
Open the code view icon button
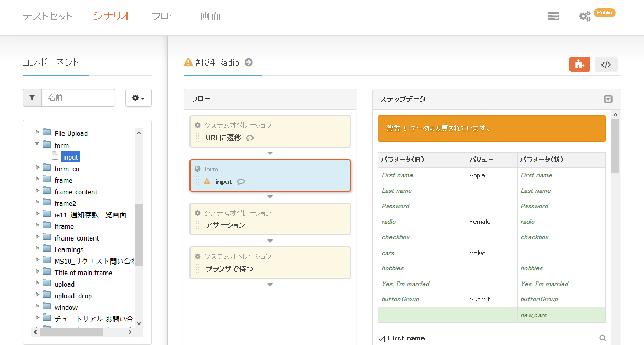point(606,65)
